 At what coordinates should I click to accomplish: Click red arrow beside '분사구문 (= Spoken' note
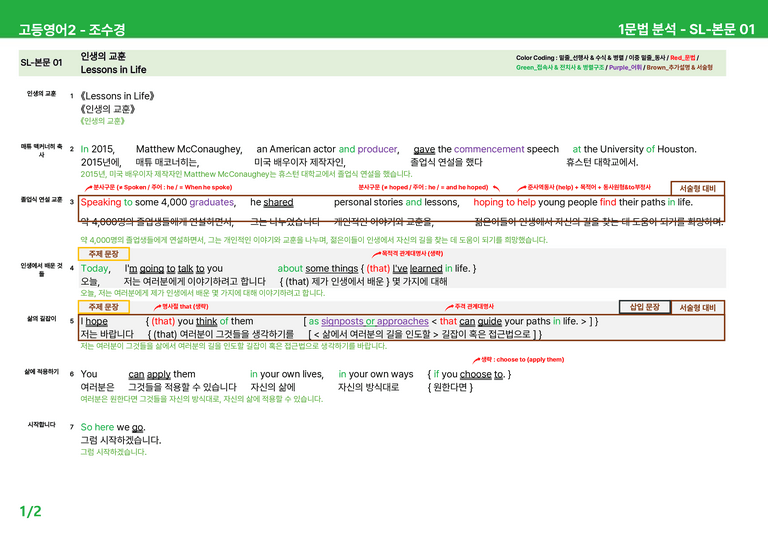(x=89, y=188)
